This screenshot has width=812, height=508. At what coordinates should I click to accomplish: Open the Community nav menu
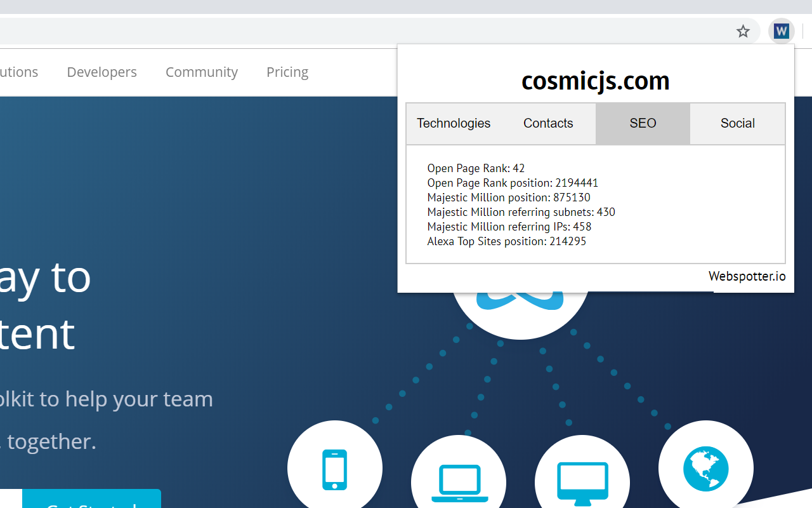coord(202,72)
